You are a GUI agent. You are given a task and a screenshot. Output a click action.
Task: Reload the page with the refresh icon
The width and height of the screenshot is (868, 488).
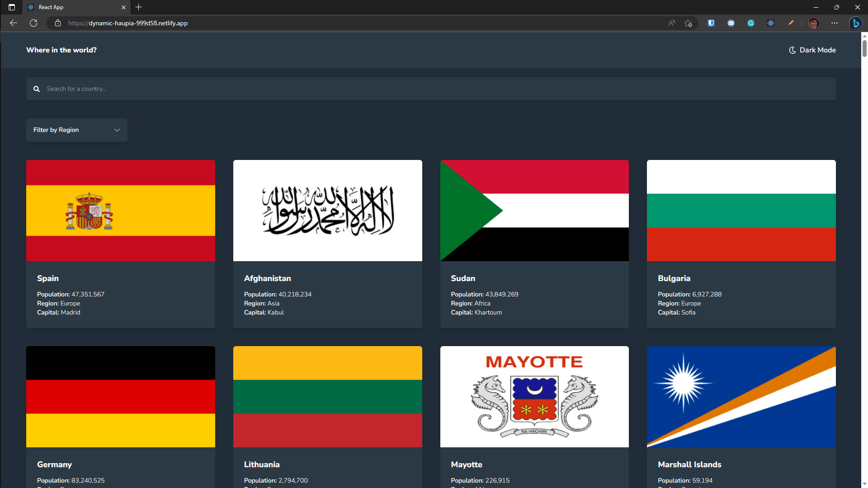point(33,23)
